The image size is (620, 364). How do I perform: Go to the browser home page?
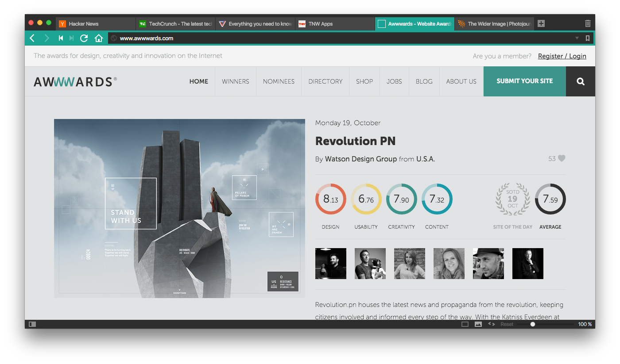pos(99,38)
